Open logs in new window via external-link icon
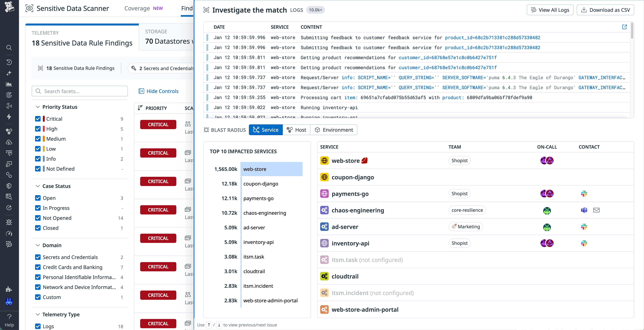 click(625, 27)
